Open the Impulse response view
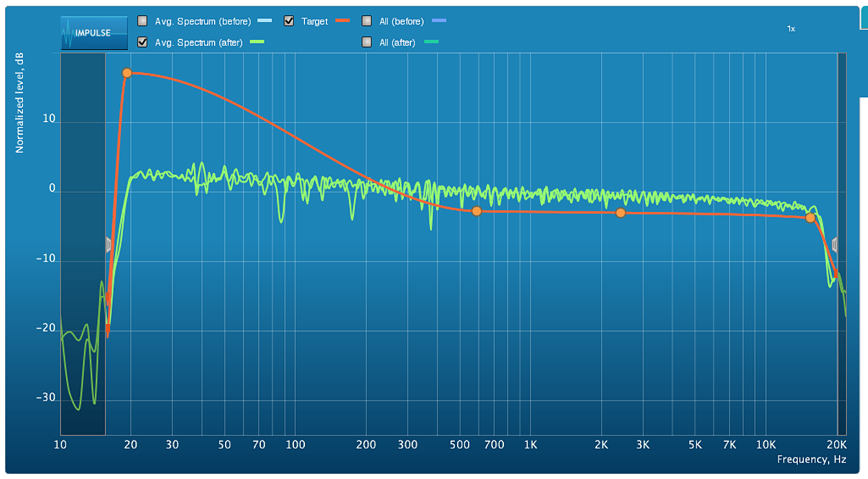The image size is (868, 479). click(94, 33)
